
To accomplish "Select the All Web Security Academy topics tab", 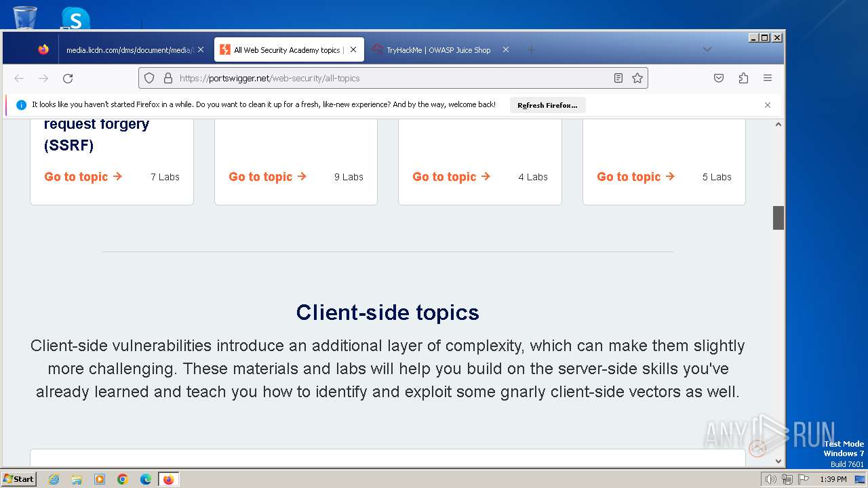I will 290,49.
